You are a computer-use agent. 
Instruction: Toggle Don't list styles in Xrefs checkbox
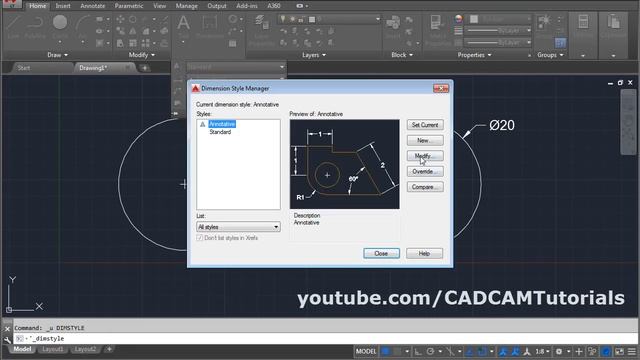(x=200, y=238)
